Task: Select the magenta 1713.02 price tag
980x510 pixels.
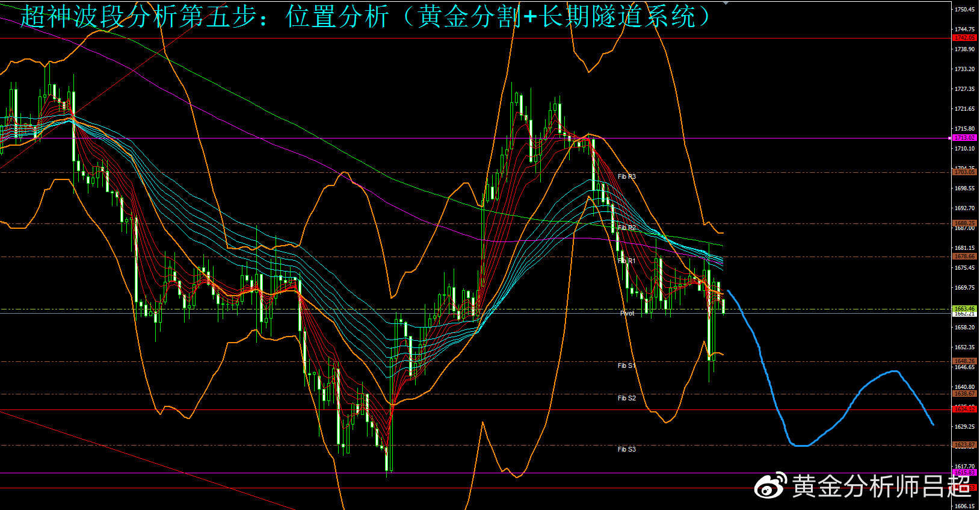Action: (x=964, y=138)
